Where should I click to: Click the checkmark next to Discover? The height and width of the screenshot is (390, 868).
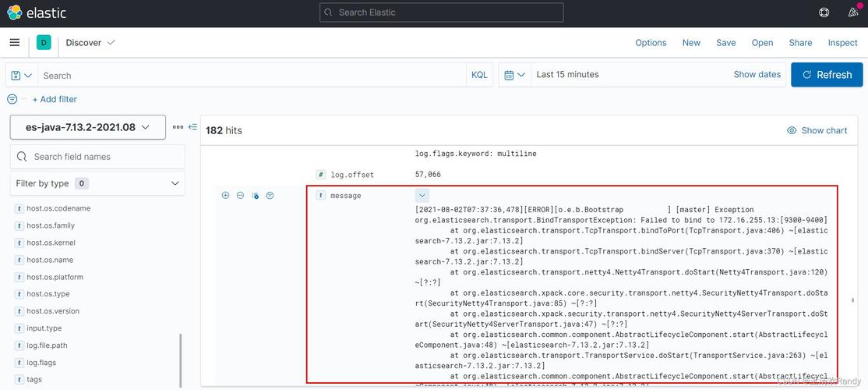pyautogui.click(x=111, y=42)
